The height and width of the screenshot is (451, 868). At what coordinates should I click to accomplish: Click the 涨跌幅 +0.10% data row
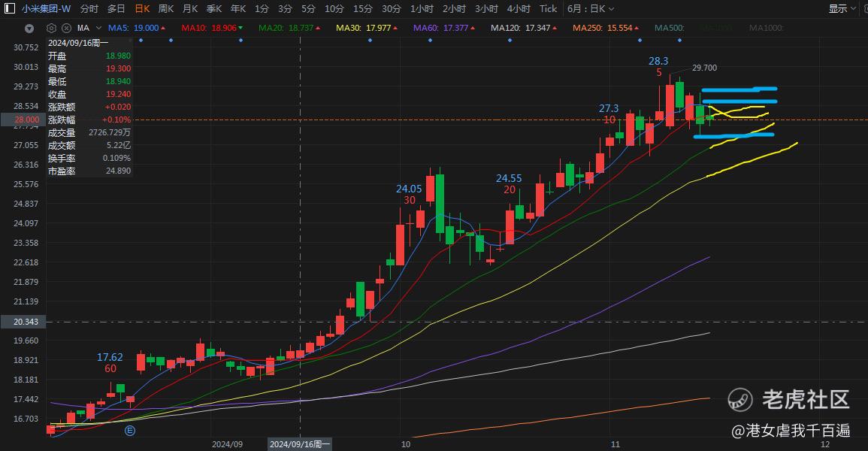click(89, 120)
